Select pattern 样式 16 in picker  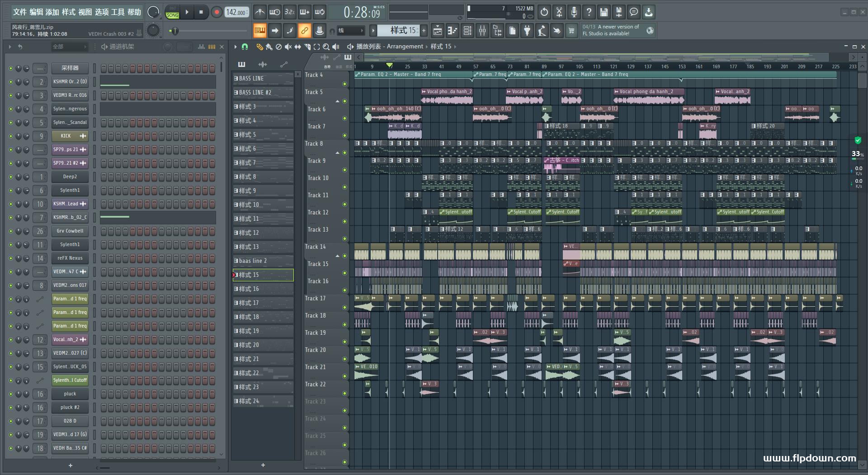[x=263, y=289]
